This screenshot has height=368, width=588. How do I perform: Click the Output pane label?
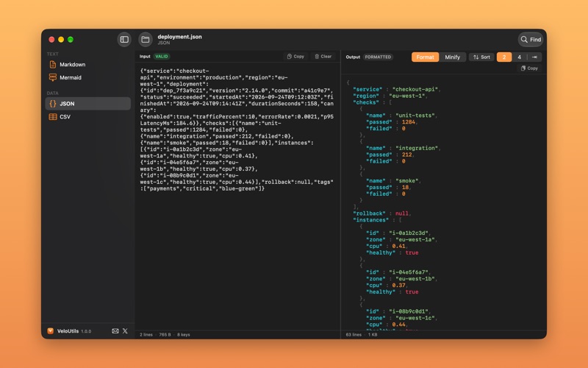click(x=353, y=57)
